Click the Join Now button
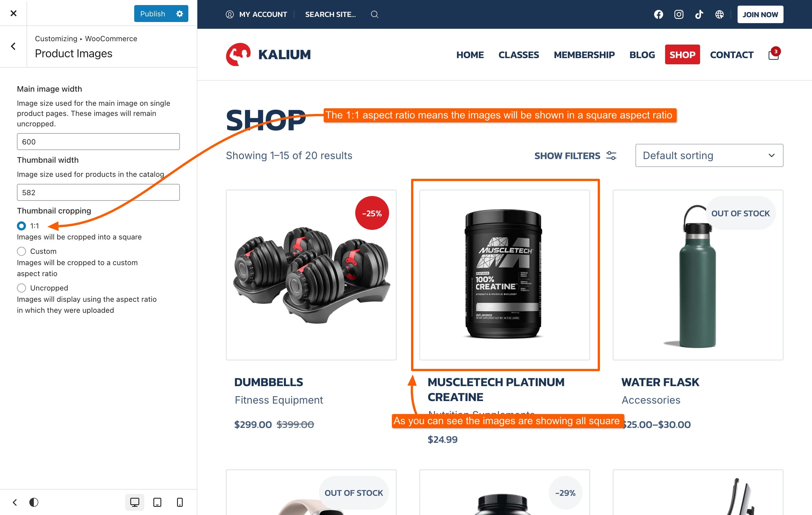This screenshot has width=812, height=515. 760,14
